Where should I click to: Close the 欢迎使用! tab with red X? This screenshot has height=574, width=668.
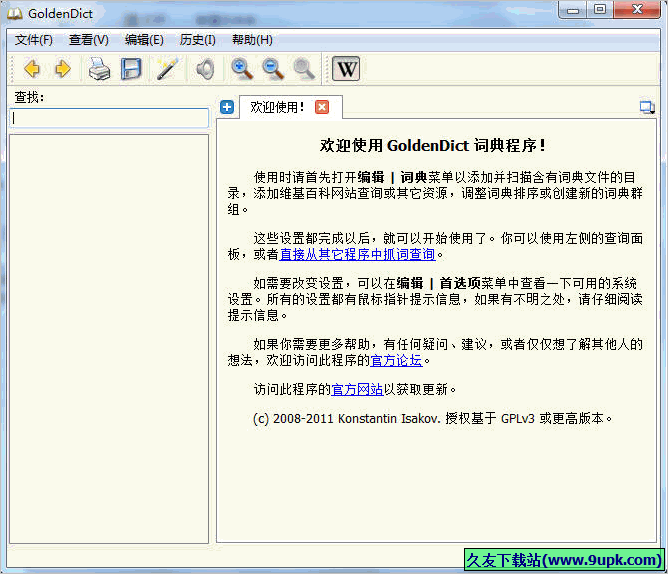pos(322,107)
